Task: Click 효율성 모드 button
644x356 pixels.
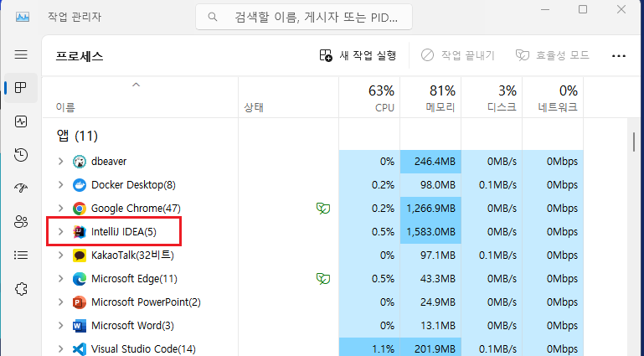Action: [x=553, y=55]
